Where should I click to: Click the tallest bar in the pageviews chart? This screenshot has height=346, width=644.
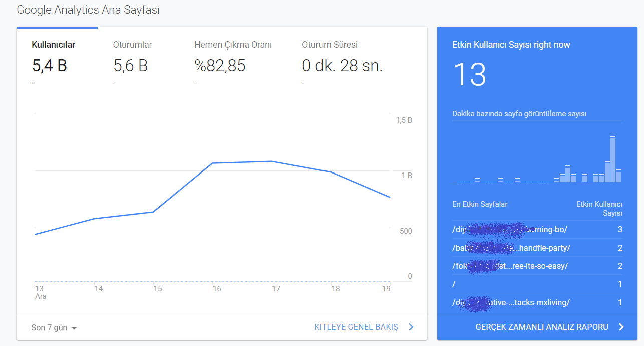[613, 159]
